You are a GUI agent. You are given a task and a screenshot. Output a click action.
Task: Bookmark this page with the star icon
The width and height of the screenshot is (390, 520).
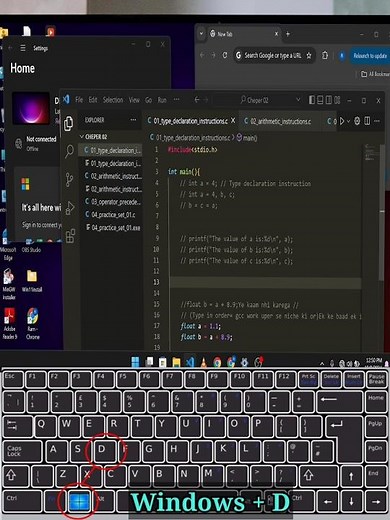coord(309,55)
